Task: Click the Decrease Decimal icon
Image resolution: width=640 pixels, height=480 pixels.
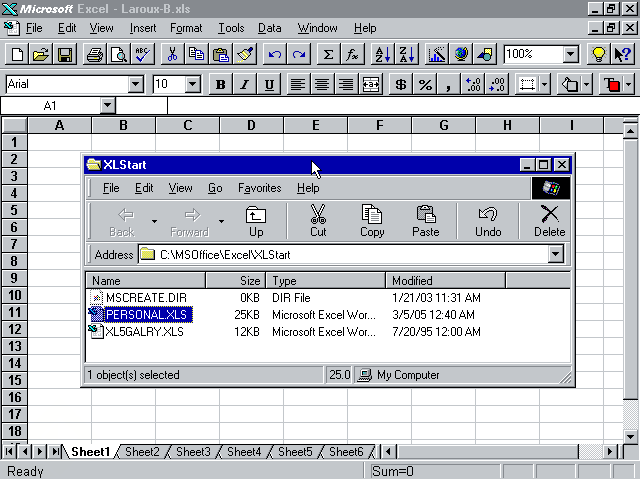Action: 497,84
